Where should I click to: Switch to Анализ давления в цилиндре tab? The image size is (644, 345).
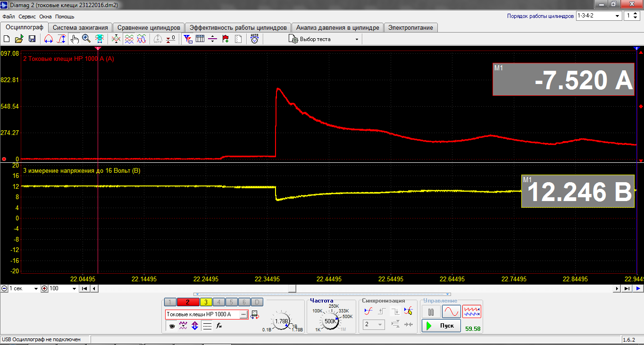337,28
